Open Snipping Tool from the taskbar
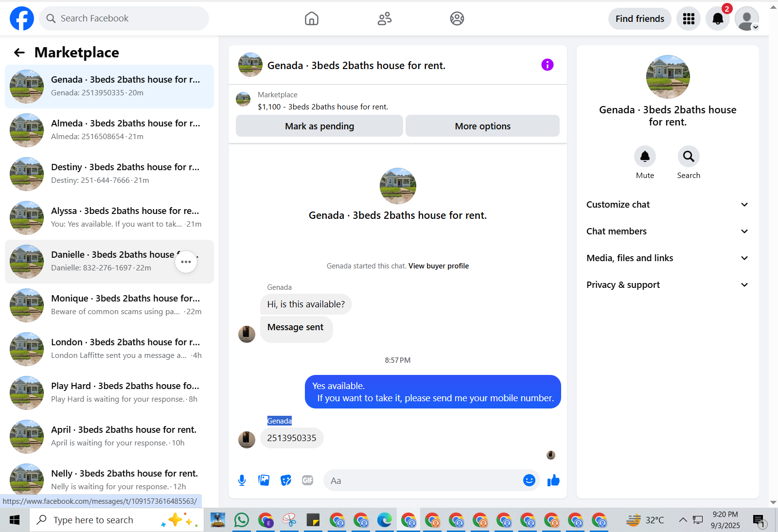 click(289, 520)
